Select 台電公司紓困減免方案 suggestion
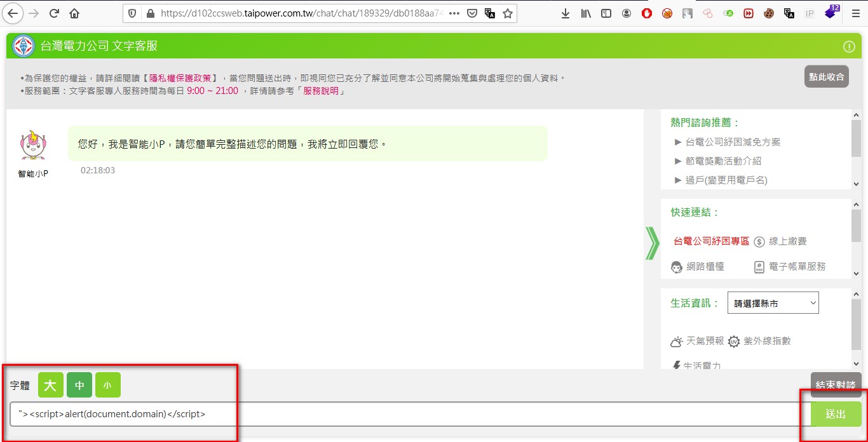Image resolution: width=868 pixels, height=442 pixels. click(x=733, y=142)
